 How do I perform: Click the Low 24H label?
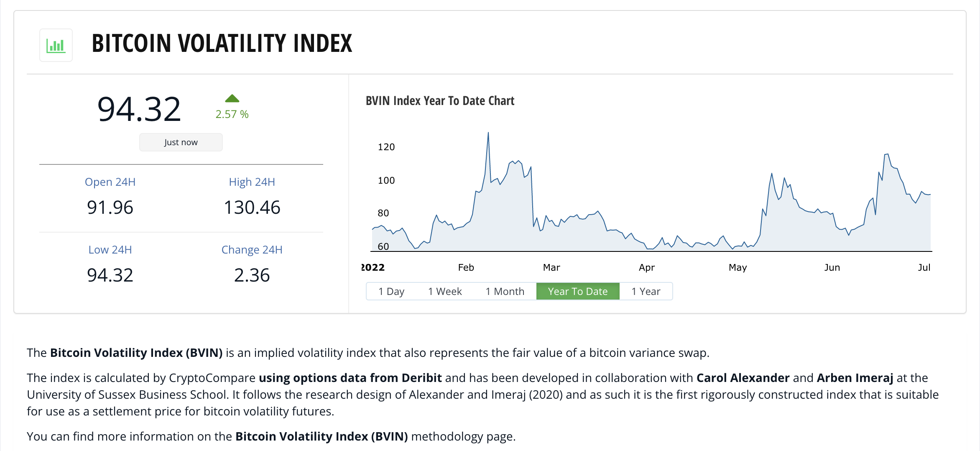[x=110, y=250]
